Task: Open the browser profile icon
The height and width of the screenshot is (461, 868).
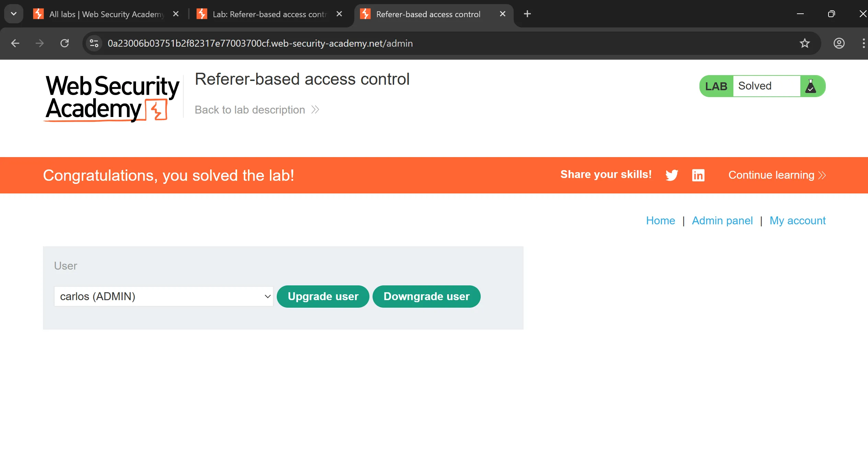Action: [x=839, y=44]
